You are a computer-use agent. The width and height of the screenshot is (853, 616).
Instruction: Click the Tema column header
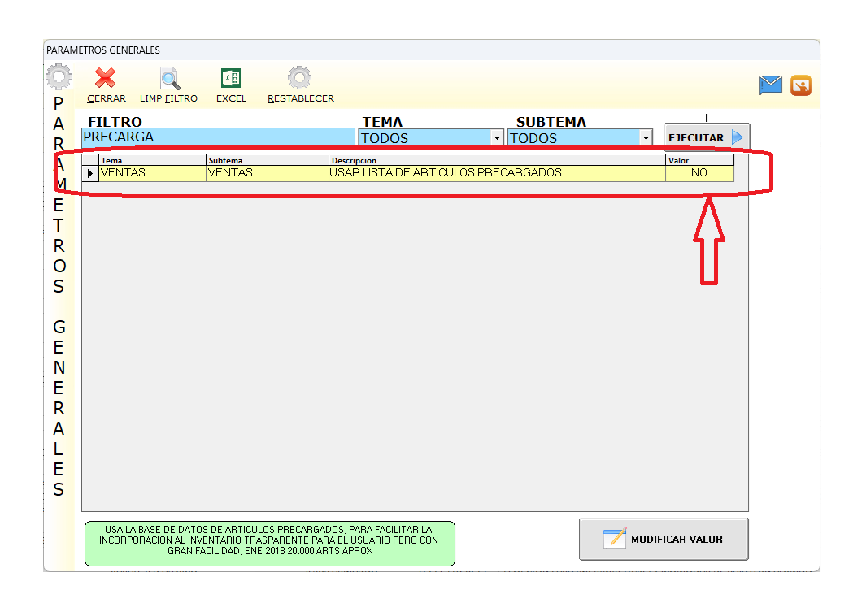click(152, 161)
